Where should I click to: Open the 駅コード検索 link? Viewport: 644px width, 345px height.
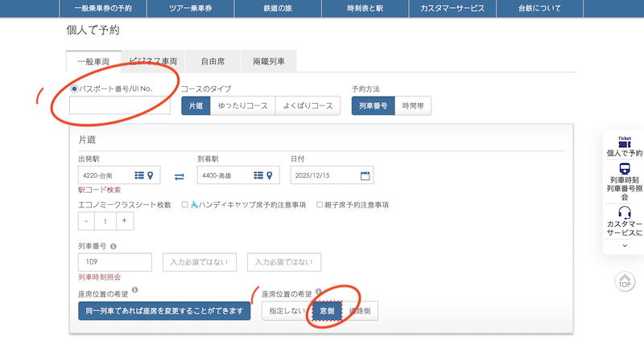99,191
